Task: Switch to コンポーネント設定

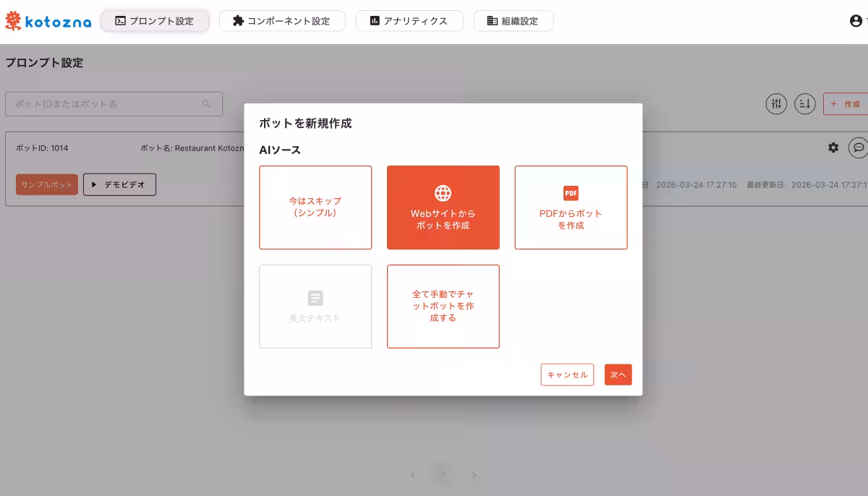Action: pyautogui.click(x=282, y=21)
